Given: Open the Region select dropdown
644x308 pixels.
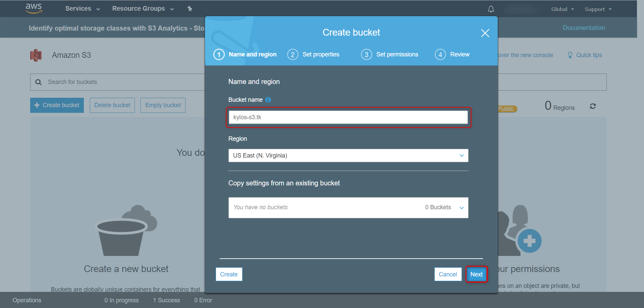Looking at the screenshot, I should [x=348, y=156].
